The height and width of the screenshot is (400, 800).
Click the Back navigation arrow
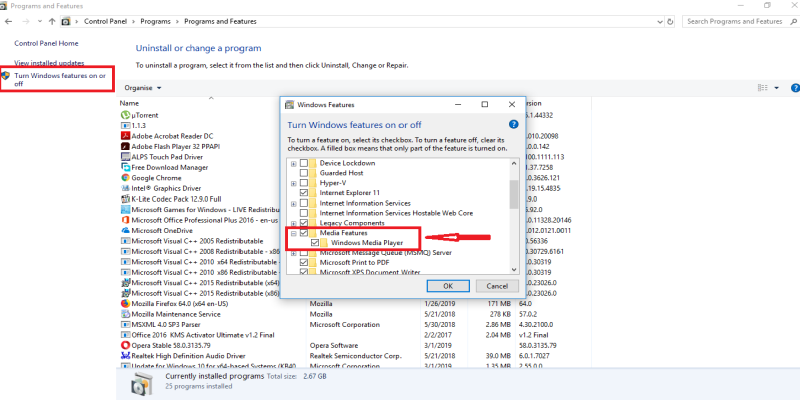click(x=8, y=21)
